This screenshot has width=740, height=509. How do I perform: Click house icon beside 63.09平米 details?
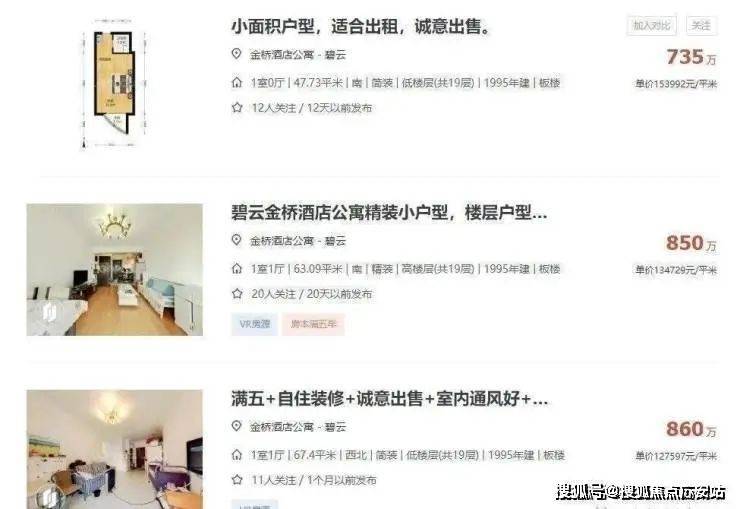(237, 268)
